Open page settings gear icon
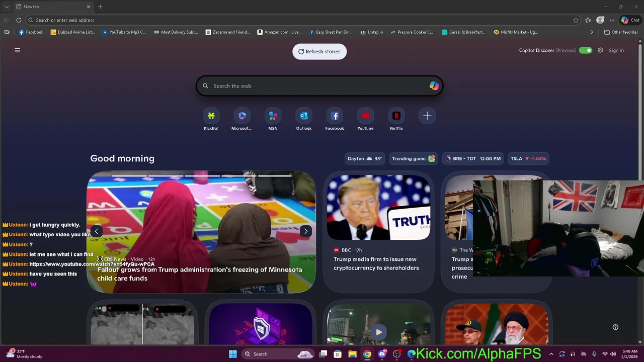Screen dimensions: 644x362 tap(600, 50)
